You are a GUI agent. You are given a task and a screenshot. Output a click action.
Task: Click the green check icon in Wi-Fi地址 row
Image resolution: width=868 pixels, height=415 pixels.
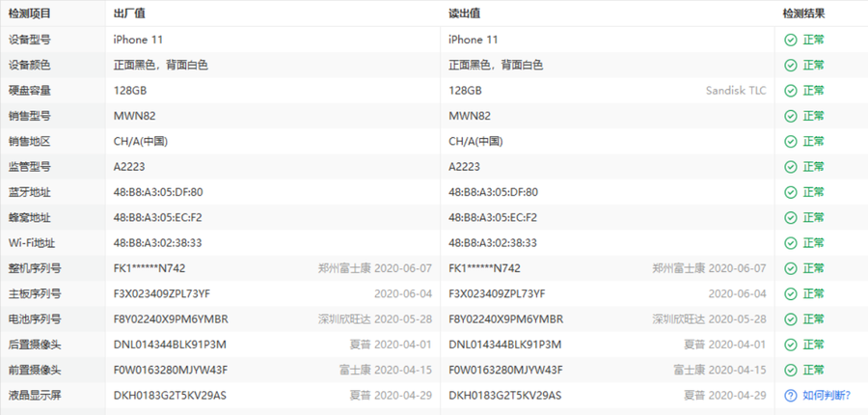pos(791,243)
